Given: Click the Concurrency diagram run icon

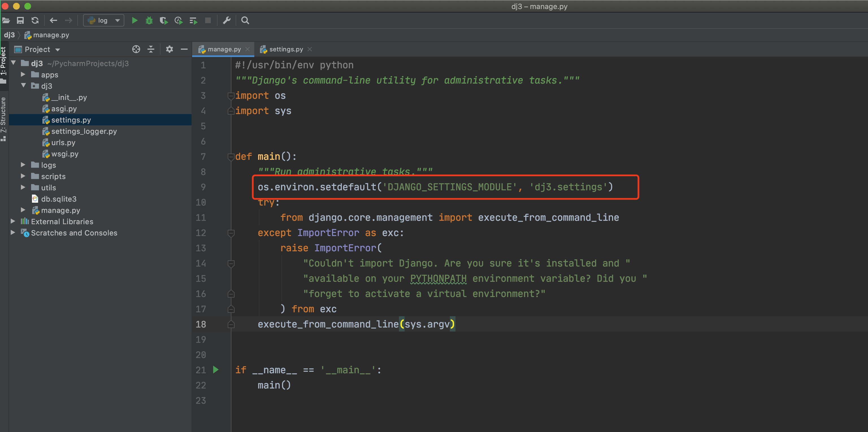Looking at the screenshot, I should click(x=194, y=21).
